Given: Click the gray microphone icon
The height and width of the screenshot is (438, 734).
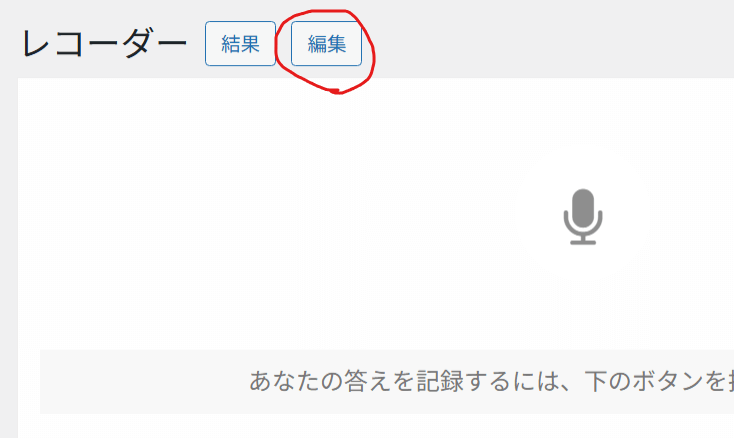Looking at the screenshot, I should point(583,217).
